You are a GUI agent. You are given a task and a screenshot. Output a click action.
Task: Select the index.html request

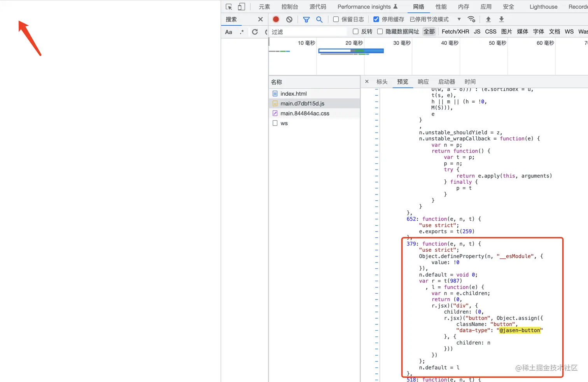tap(314, 93)
